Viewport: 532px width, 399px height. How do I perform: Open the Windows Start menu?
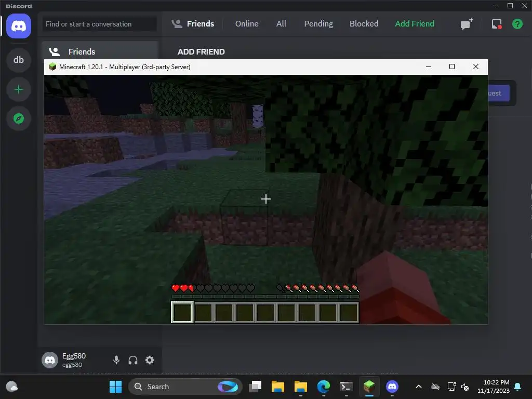coord(115,387)
